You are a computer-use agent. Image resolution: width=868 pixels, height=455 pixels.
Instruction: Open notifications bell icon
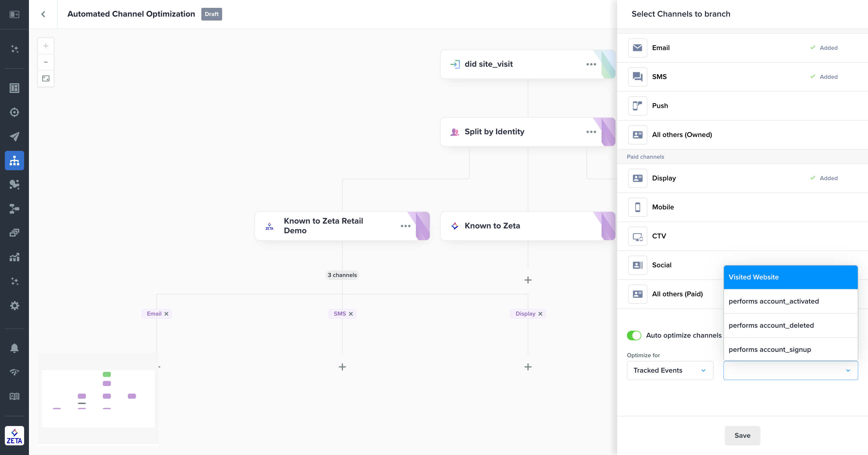pyautogui.click(x=14, y=348)
